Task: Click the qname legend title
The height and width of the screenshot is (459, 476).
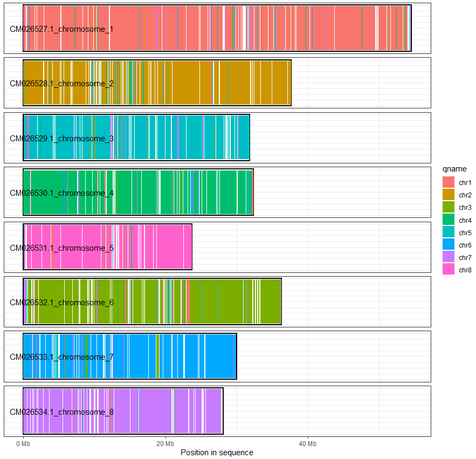Action: (x=454, y=169)
